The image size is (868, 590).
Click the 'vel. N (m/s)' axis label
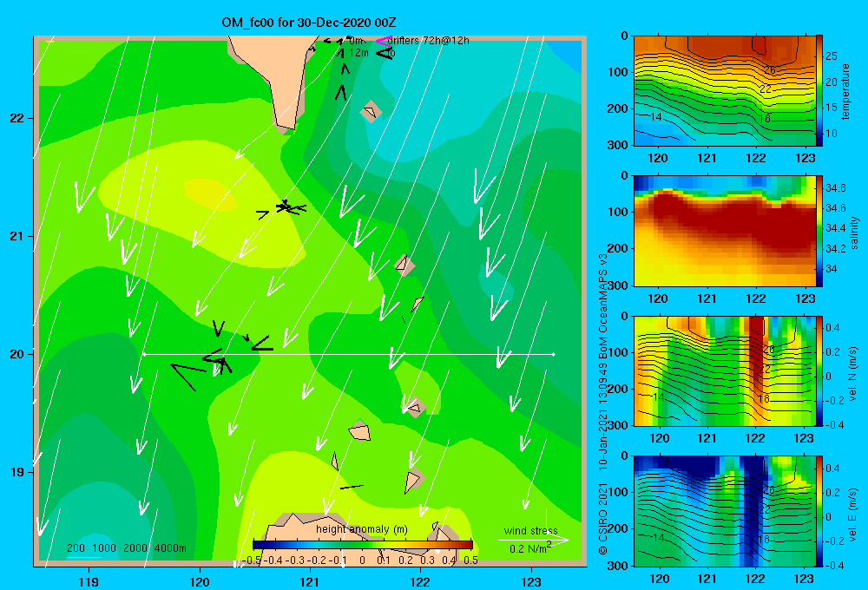pyautogui.click(x=853, y=374)
